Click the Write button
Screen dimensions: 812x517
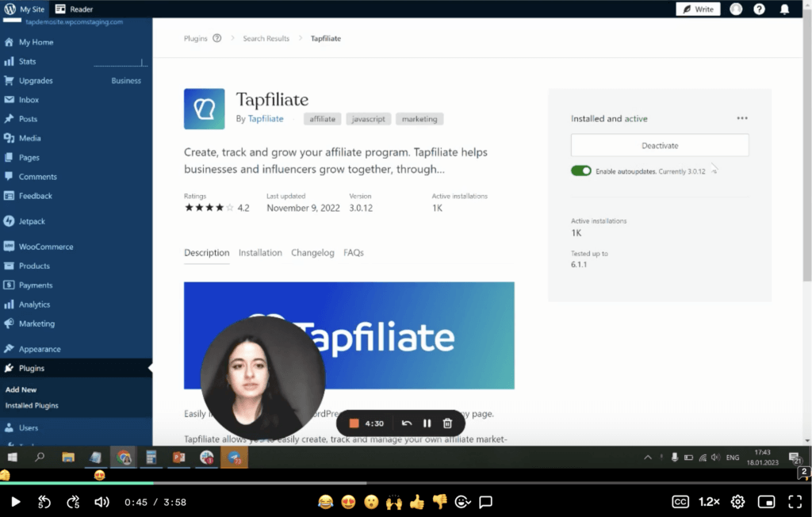(698, 9)
